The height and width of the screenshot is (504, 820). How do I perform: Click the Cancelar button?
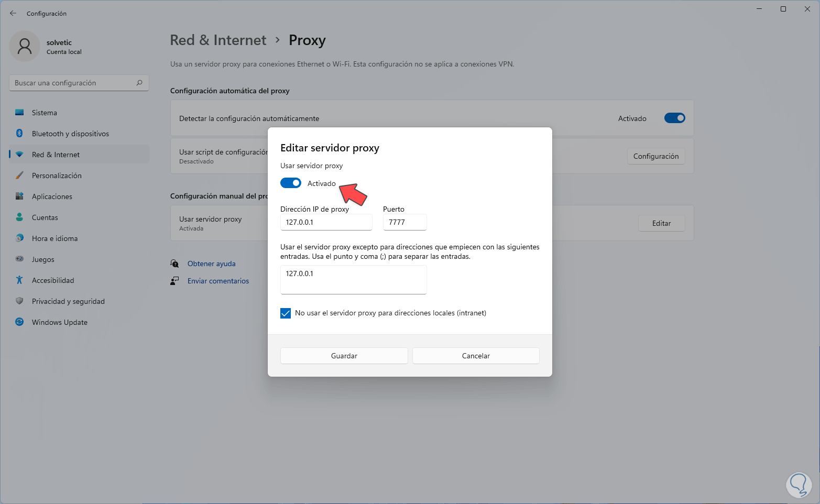coord(476,356)
